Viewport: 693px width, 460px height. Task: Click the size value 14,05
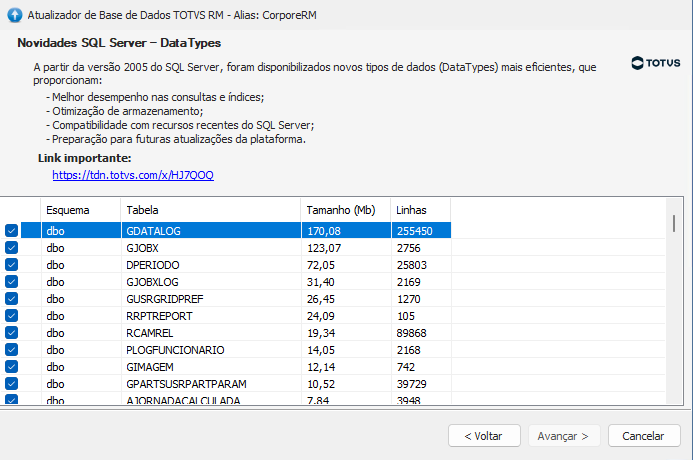[x=321, y=350]
